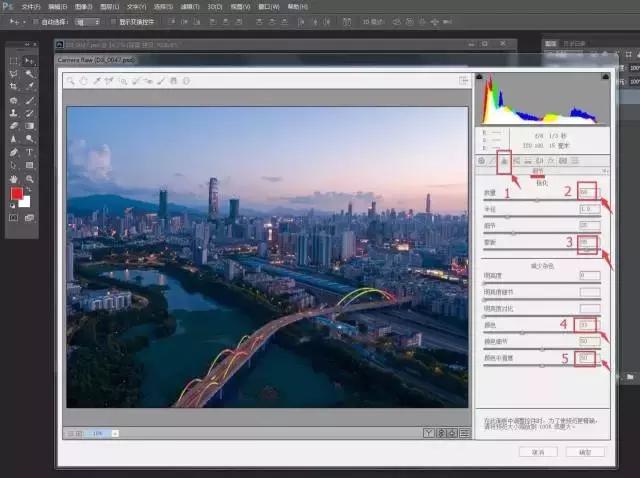Click the sharpening 数量 value field
Image resolution: width=640 pixels, height=478 pixels.
click(588, 190)
